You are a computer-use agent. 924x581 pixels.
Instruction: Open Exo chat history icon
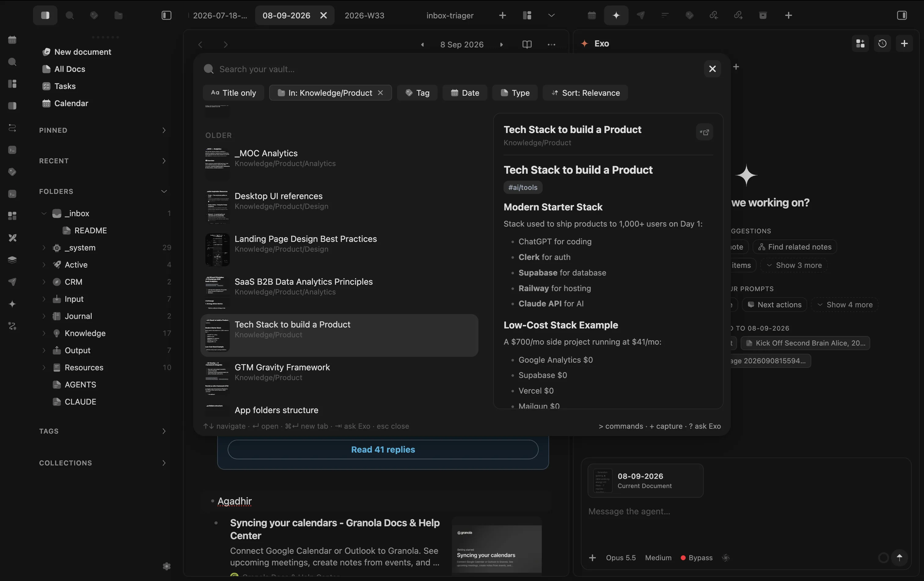click(x=882, y=43)
